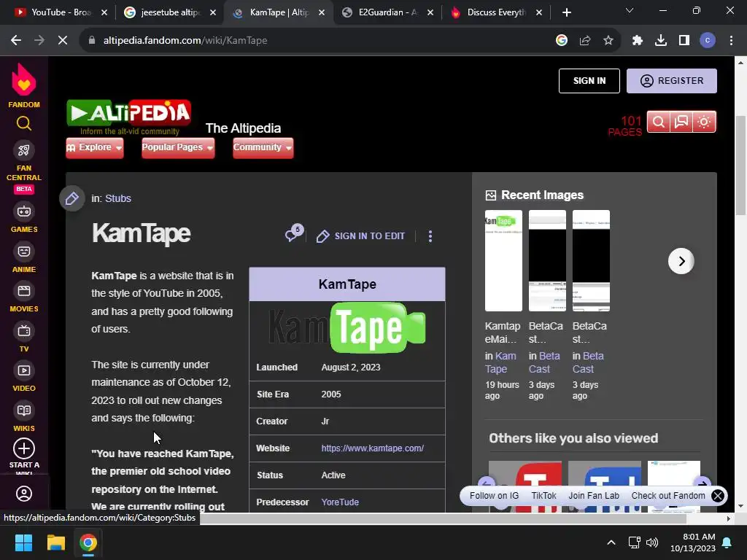Open the TikTok link

[543, 496]
